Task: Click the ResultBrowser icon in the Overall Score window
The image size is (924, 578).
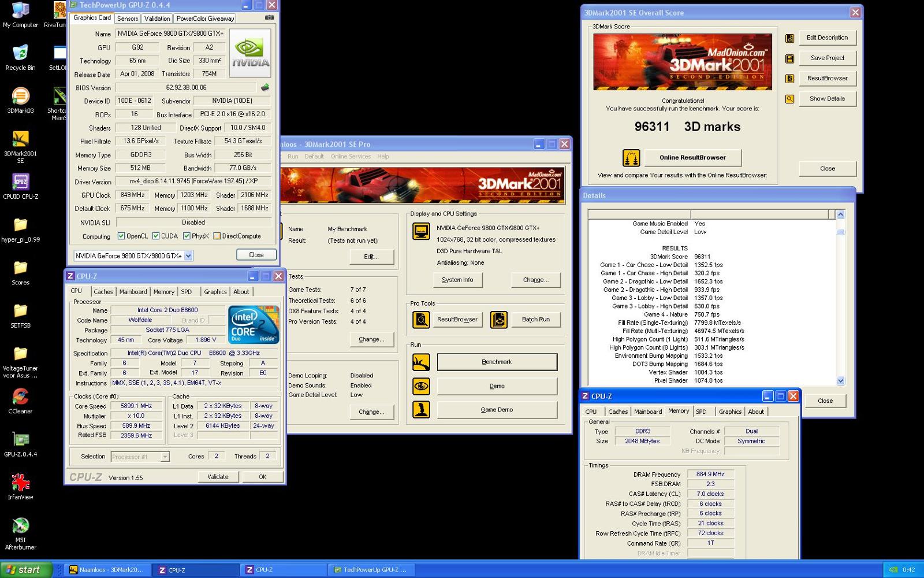Action: 789,79
